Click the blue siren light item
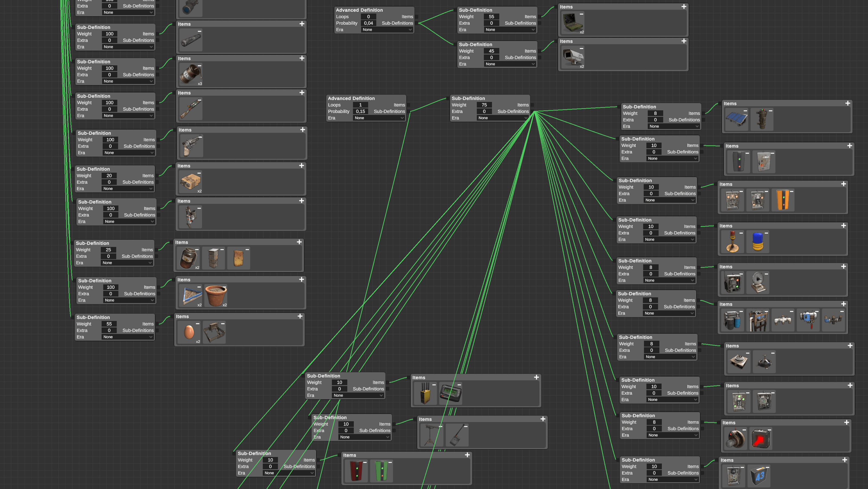Image resolution: width=868 pixels, height=489 pixels. point(757,242)
